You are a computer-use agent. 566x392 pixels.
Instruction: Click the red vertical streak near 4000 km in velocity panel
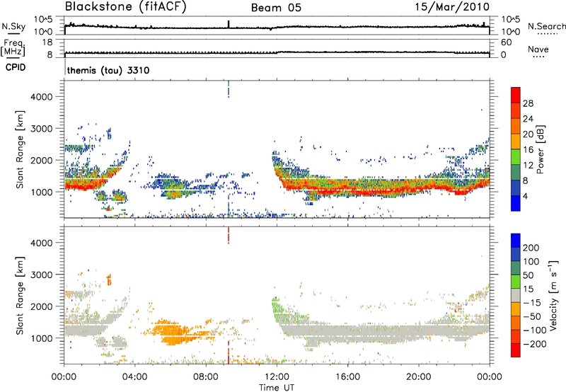tap(229, 235)
